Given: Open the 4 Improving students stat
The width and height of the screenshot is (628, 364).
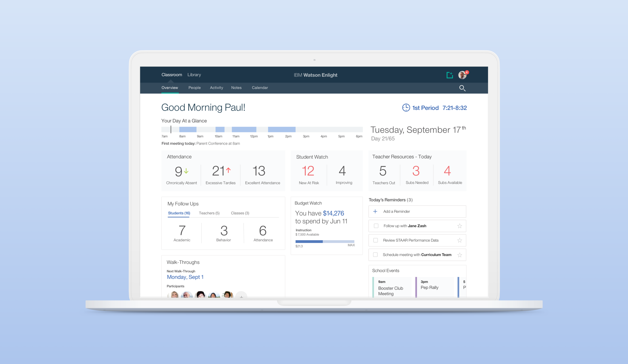Looking at the screenshot, I should tap(344, 175).
